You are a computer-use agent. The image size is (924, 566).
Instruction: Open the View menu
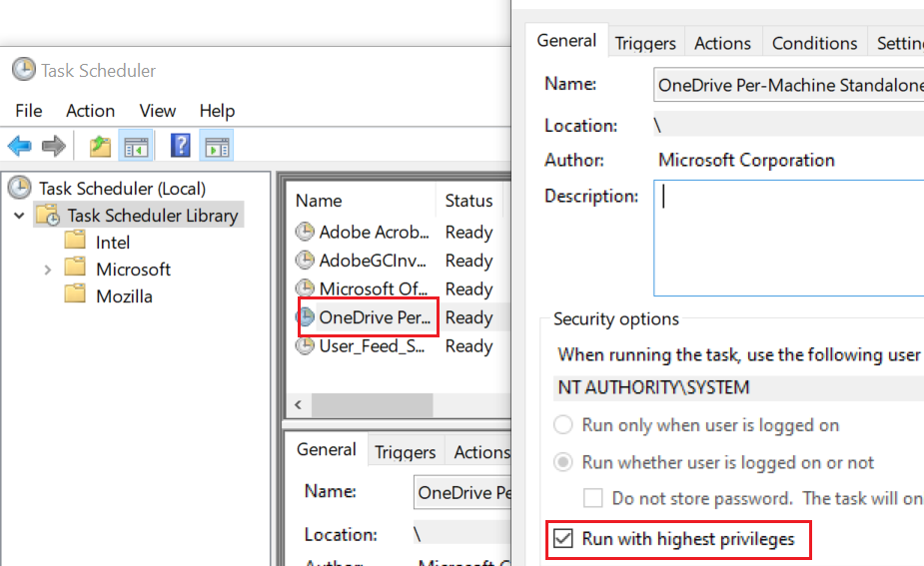tap(158, 111)
